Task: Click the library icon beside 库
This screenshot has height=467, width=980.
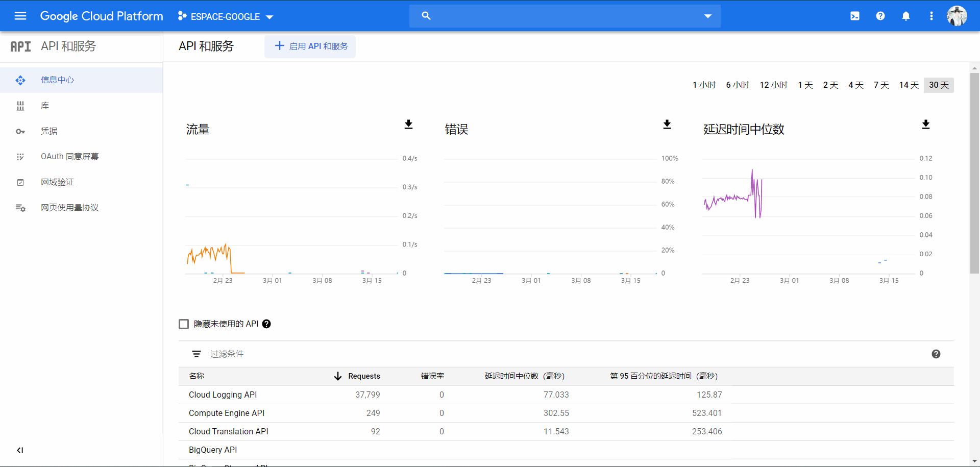Action: (x=20, y=106)
